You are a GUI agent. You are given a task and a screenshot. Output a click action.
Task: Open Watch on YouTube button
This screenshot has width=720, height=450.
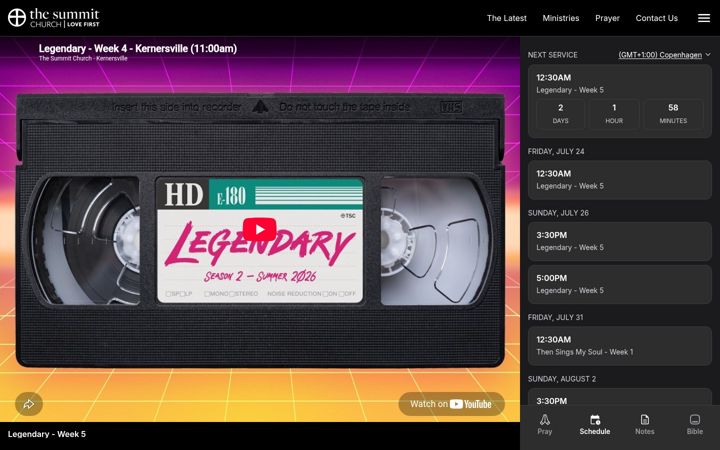tap(451, 404)
